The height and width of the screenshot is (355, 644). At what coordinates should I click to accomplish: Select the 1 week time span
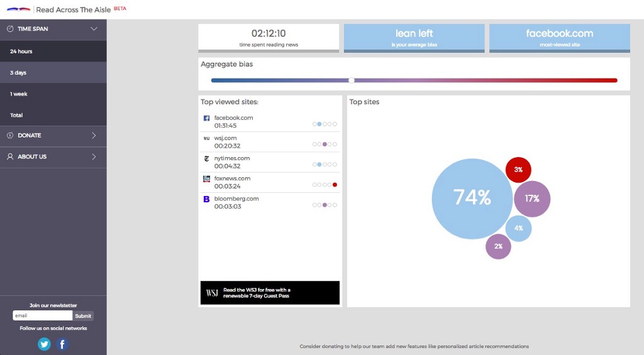point(53,94)
